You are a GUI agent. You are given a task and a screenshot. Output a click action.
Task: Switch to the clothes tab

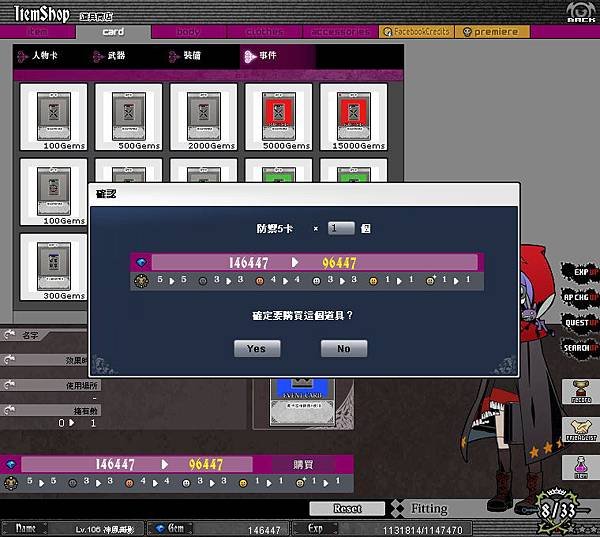264,32
